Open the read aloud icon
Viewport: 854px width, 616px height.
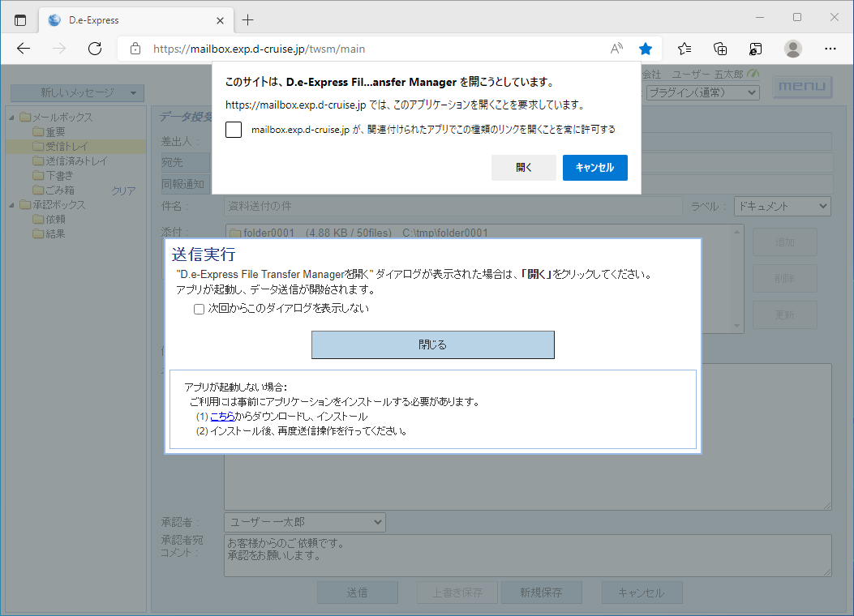coord(616,49)
